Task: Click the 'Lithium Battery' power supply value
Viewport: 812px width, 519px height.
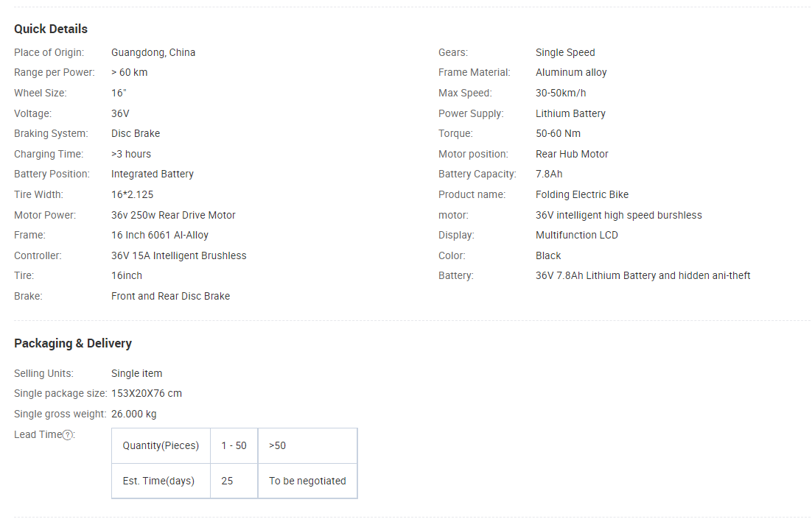Action: coord(570,113)
